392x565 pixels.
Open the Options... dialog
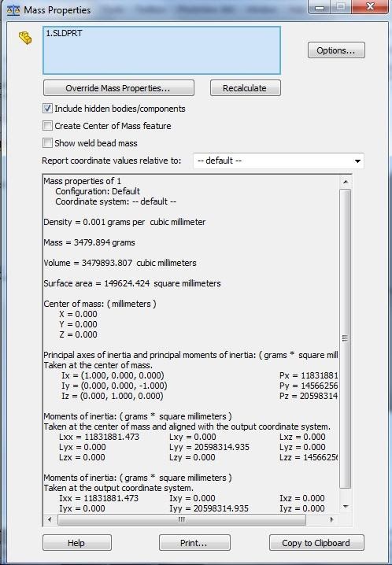pyautogui.click(x=336, y=50)
